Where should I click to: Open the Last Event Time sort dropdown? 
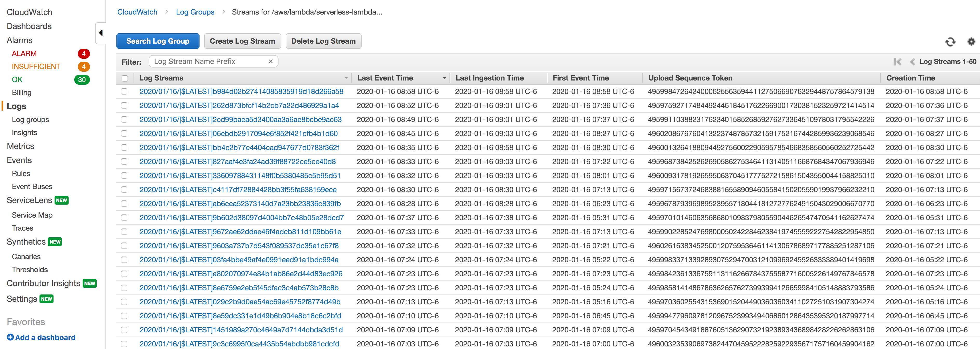point(444,78)
